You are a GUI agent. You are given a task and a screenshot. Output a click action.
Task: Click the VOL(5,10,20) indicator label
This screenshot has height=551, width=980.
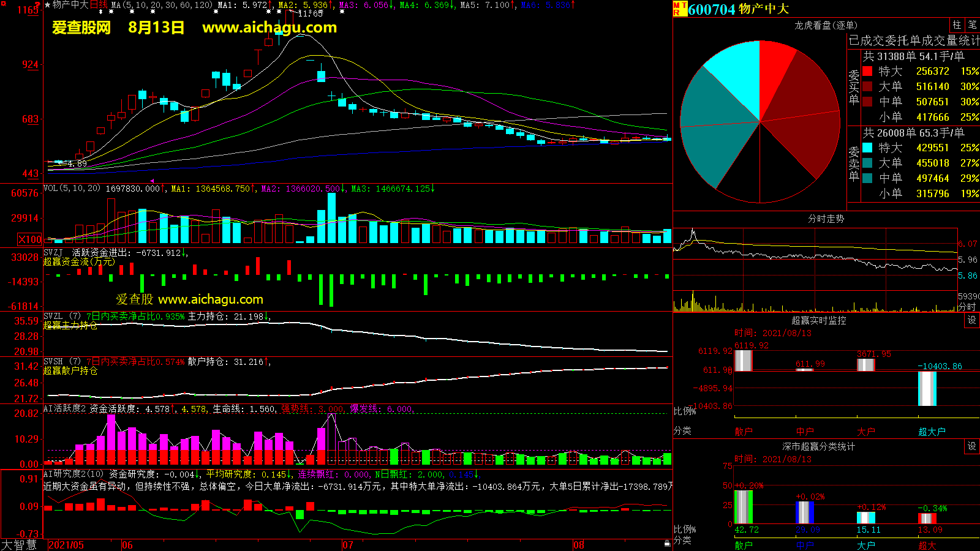[72, 189]
